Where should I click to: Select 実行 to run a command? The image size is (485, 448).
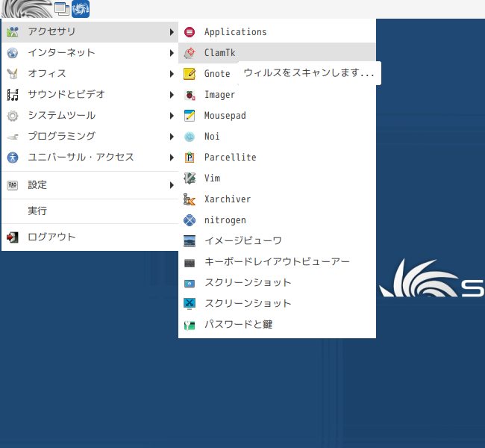(90, 211)
